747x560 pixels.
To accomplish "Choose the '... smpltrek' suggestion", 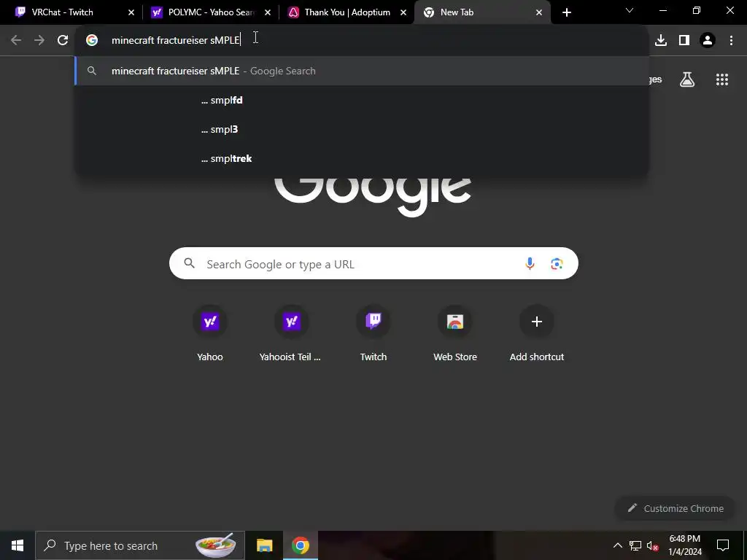I will coord(362,158).
